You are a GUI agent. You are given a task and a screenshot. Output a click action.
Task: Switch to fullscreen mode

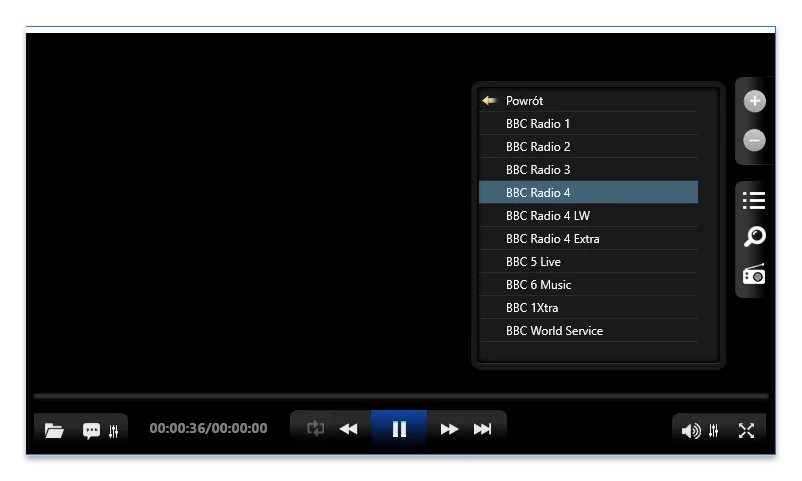click(x=746, y=431)
